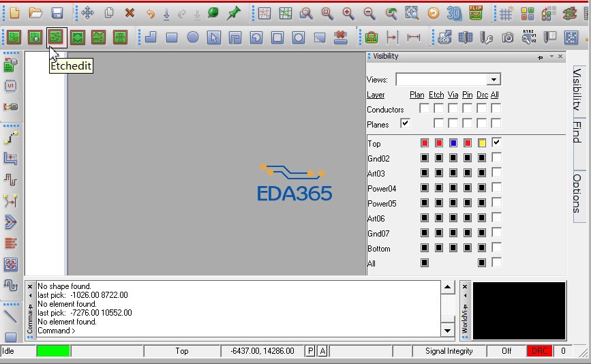Click the delete shape red X icon
This screenshot has width=591, height=364.
pos(340,37)
